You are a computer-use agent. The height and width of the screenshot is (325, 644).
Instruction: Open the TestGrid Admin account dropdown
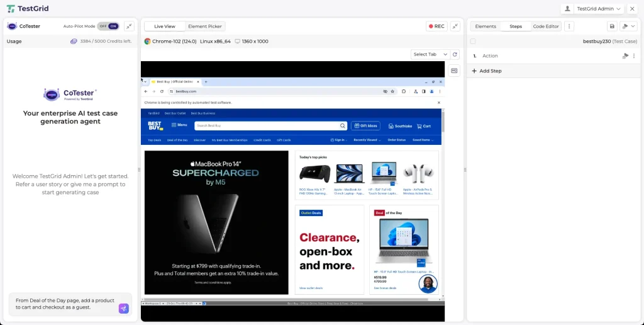pyautogui.click(x=592, y=9)
